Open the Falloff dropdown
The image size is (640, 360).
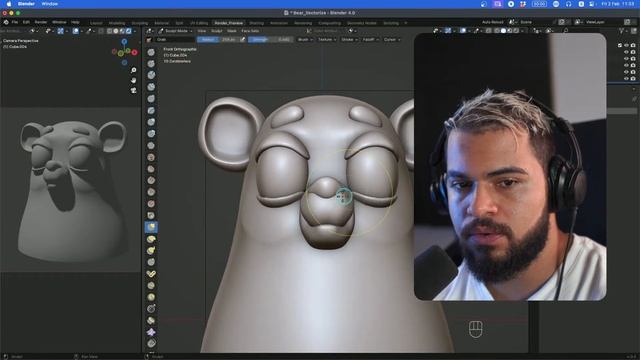370,40
